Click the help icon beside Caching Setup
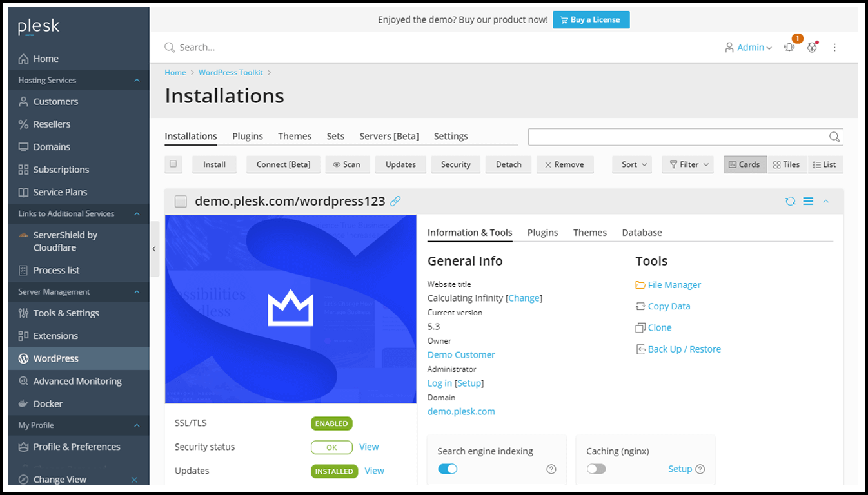The image size is (868, 495). [x=700, y=469]
